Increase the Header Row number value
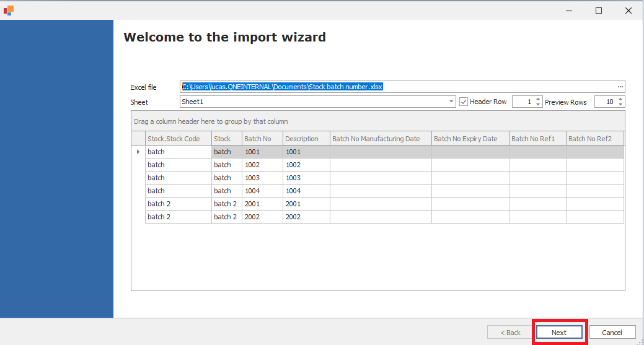The width and height of the screenshot is (644, 345). point(538,99)
